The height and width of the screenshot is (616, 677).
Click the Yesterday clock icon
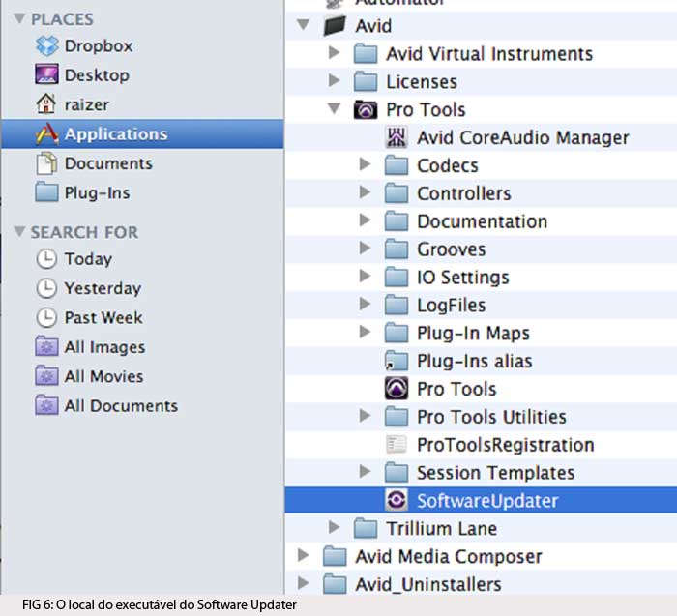(x=46, y=288)
